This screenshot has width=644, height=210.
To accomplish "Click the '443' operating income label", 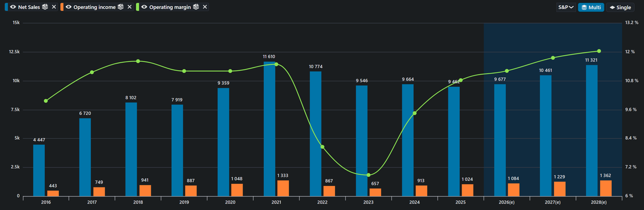I will [53, 185].
